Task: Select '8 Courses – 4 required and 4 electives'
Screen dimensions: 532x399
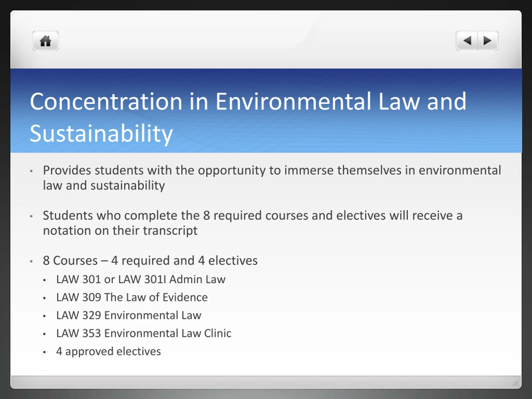Action: (150, 260)
